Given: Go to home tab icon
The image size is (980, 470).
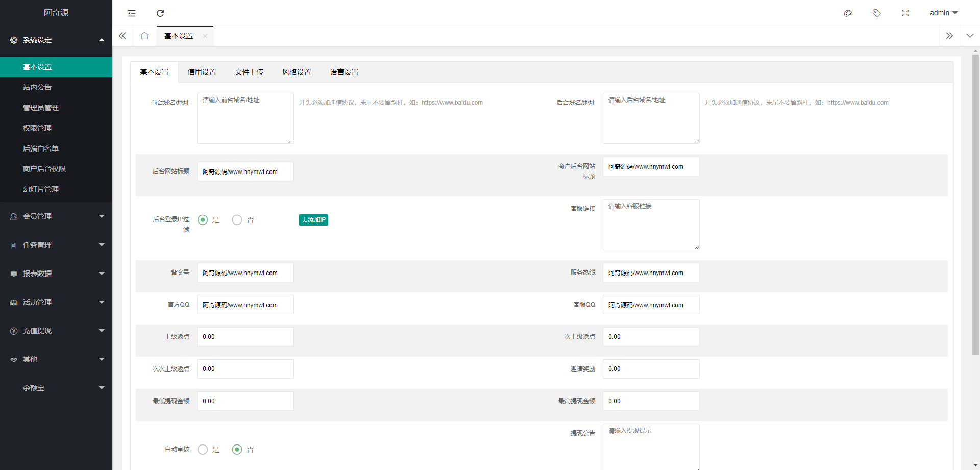Looking at the screenshot, I should 144,36.
